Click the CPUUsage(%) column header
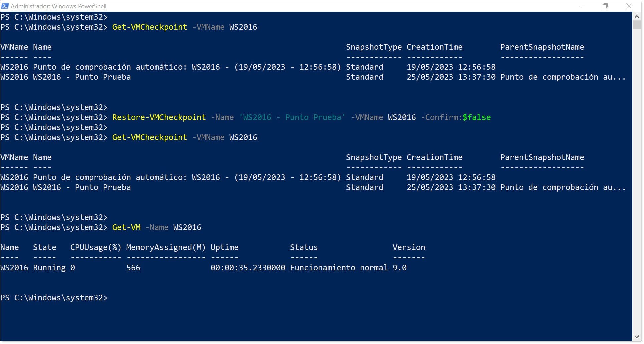This screenshot has width=644, height=344. 96,247
